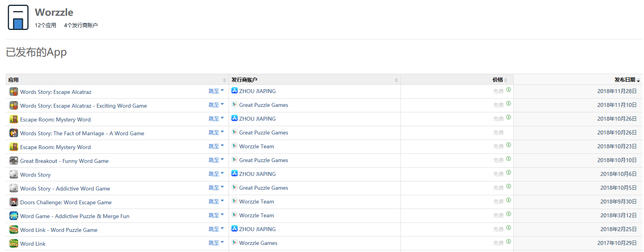Open 跳至 dropdown for Great Breakout row

tap(216, 160)
